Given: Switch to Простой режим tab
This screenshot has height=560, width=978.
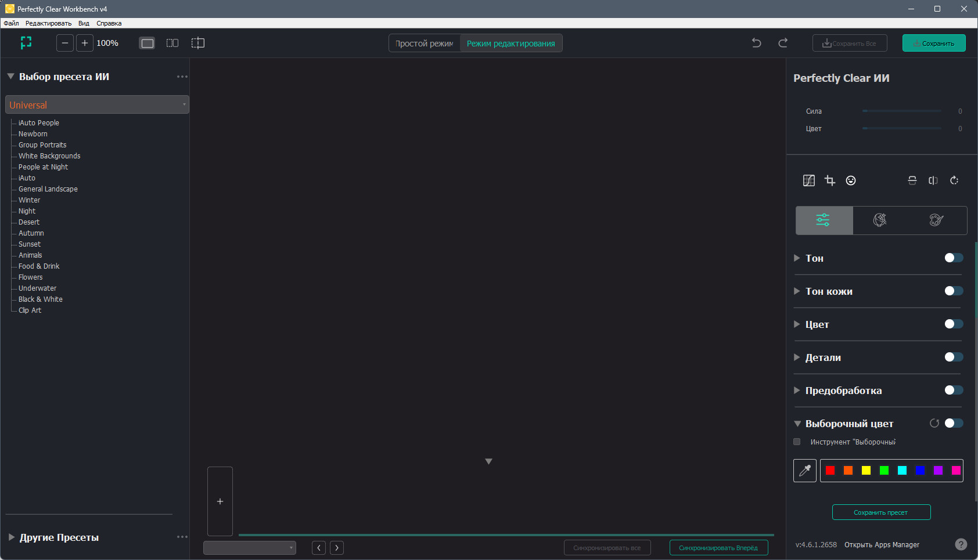Looking at the screenshot, I should click(425, 44).
